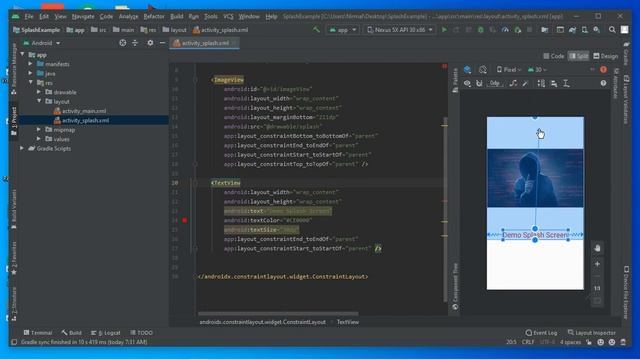Switch editor to Design view
The height and width of the screenshot is (360, 640).
(x=606, y=56)
